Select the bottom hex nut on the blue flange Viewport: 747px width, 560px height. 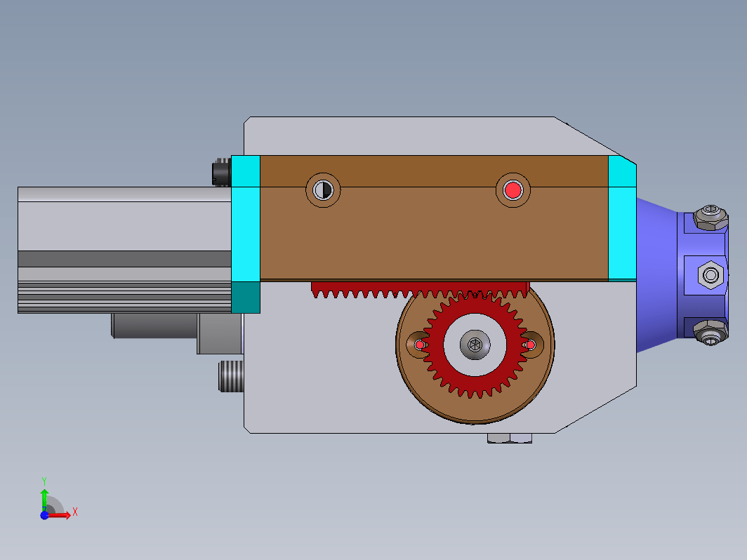pyautogui.click(x=710, y=332)
